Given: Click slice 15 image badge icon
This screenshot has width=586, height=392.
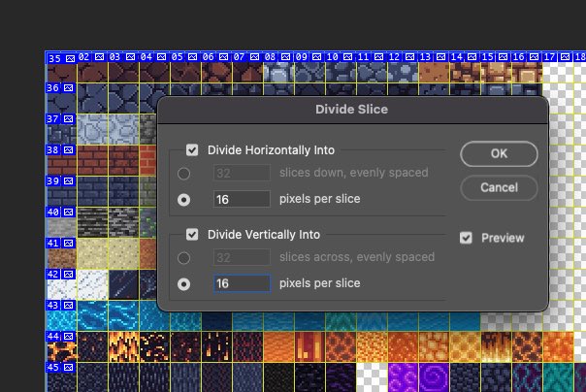Looking at the screenshot, I should point(503,57).
